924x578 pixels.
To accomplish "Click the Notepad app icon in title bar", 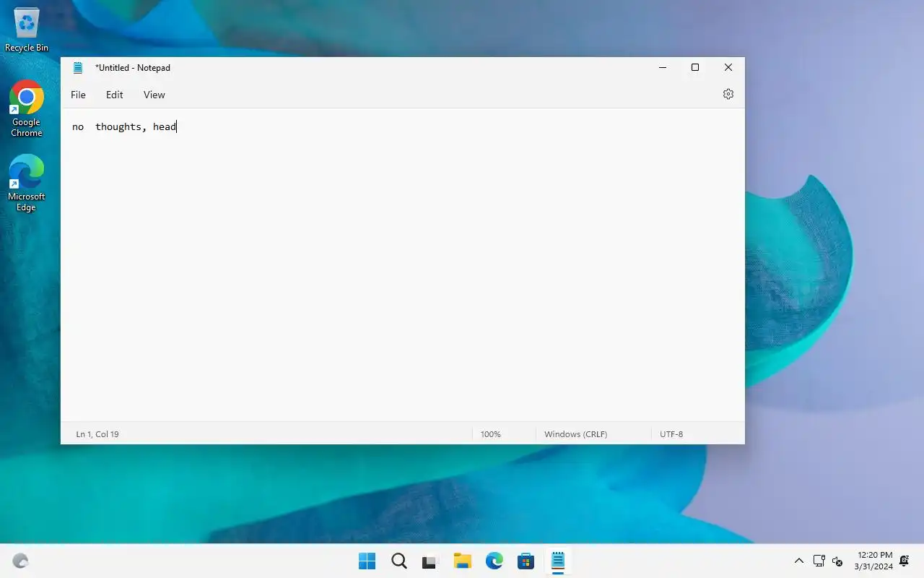I will pos(78,68).
